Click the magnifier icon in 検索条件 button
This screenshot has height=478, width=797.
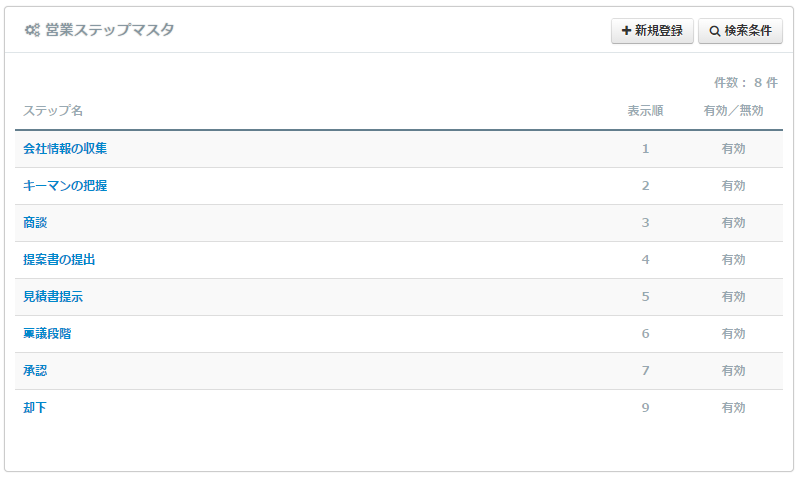[714, 31]
